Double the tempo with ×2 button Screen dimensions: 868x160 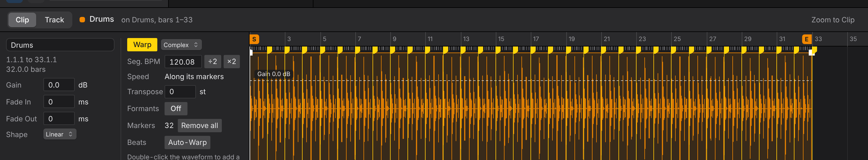231,62
